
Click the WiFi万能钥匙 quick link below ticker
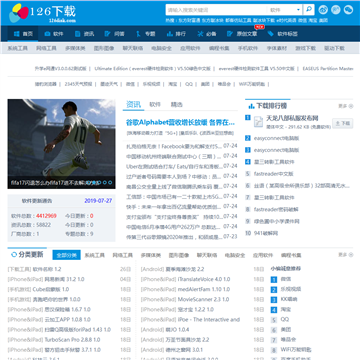click(252, 84)
